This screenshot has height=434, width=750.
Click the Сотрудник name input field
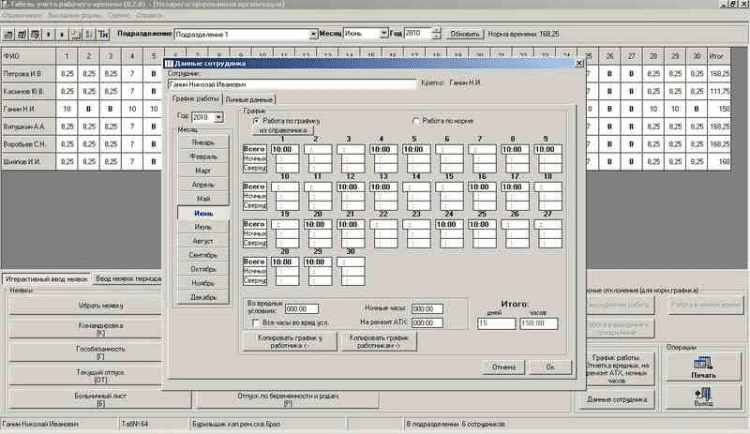click(290, 84)
